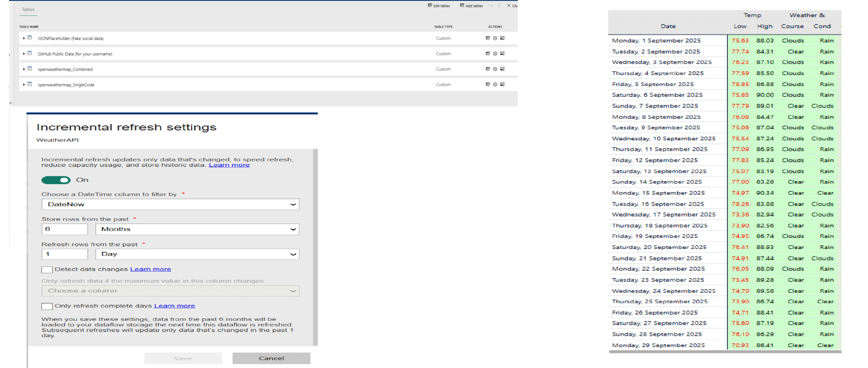The image size is (868, 368).
Task: Click the Store rows number field
Action: click(x=65, y=229)
